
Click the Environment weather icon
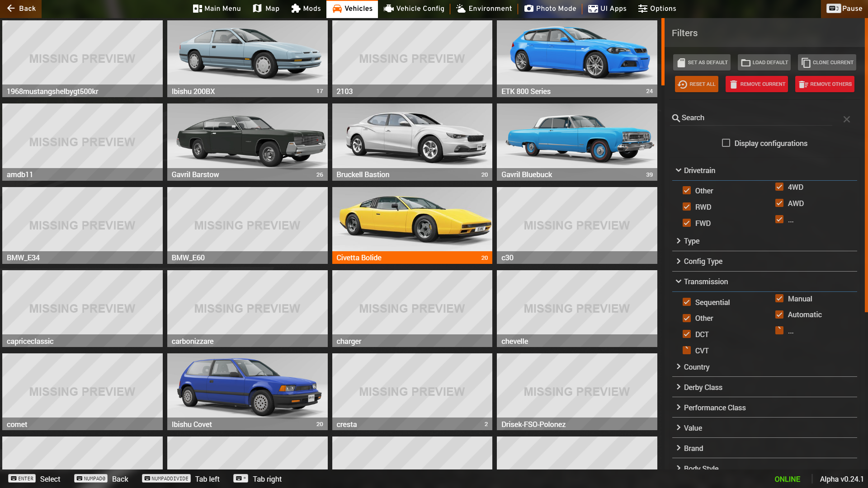click(461, 9)
